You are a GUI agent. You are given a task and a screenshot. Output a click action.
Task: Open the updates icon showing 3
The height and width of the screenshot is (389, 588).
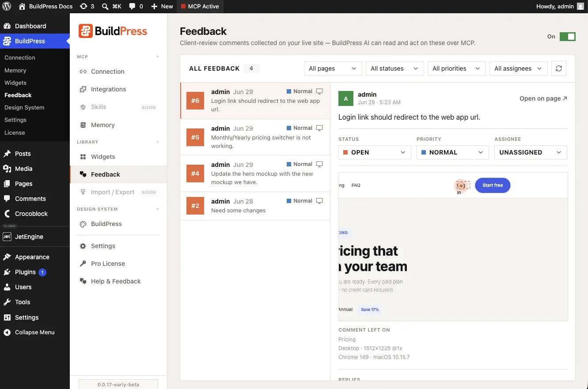point(83,7)
